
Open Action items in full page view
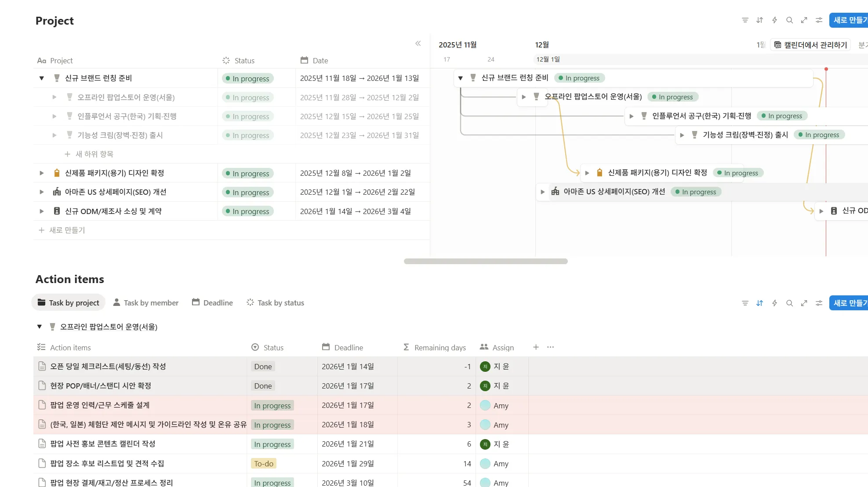[804, 303]
